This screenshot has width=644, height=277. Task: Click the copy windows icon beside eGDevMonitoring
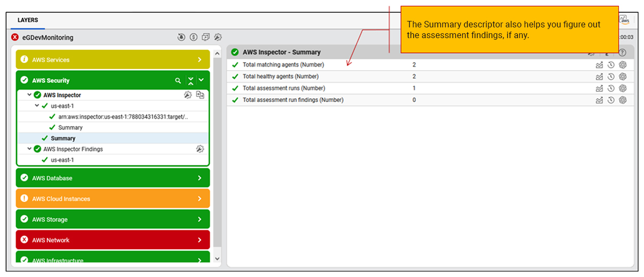(x=206, y=38)
